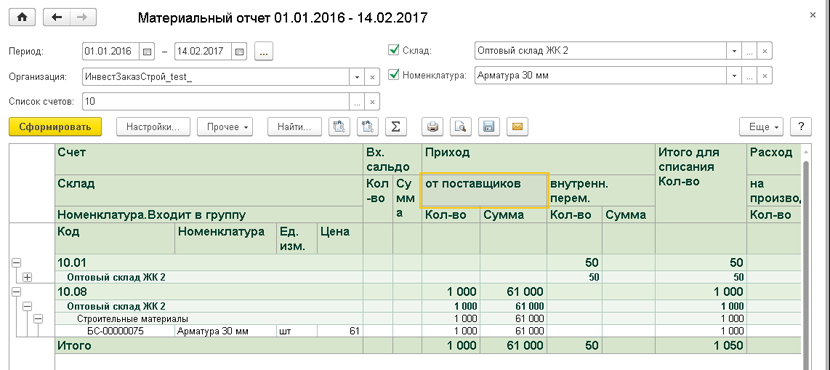Collapse account 10.01 group

point(16,262)
